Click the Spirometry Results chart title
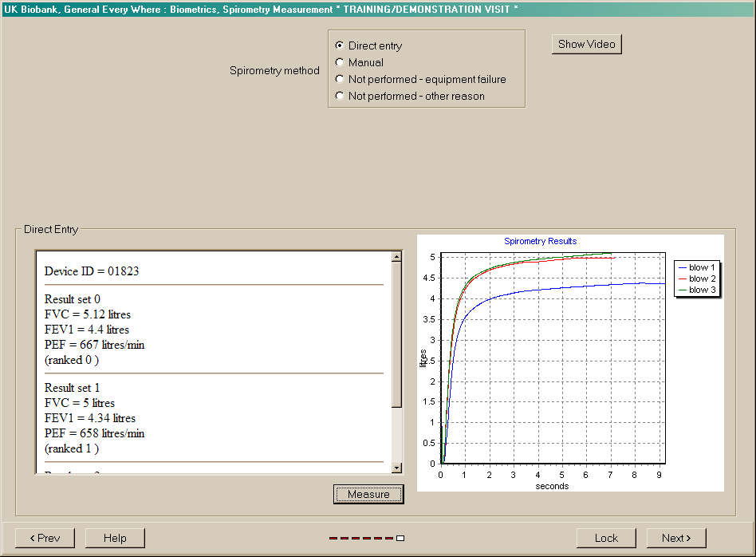Image resolution: width=756 pixels, height=557 pixels. pyautogui.click(x=540, y=241)
